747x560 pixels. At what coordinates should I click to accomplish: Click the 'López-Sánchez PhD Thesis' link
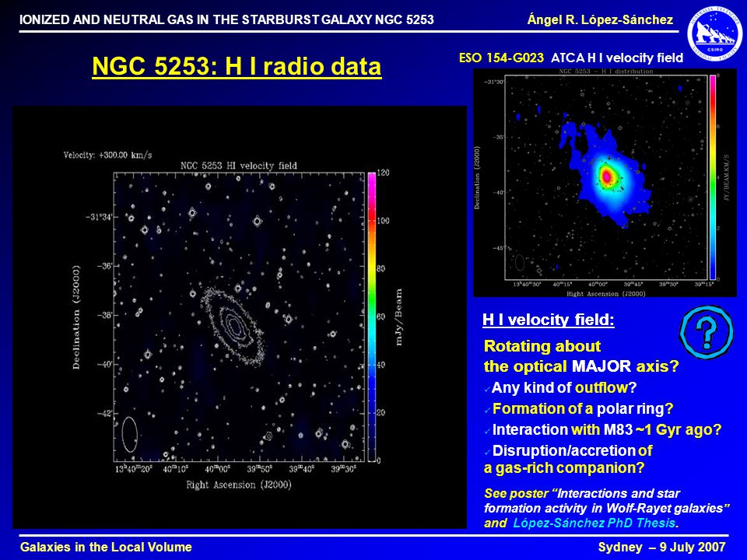tap(594, 523)
